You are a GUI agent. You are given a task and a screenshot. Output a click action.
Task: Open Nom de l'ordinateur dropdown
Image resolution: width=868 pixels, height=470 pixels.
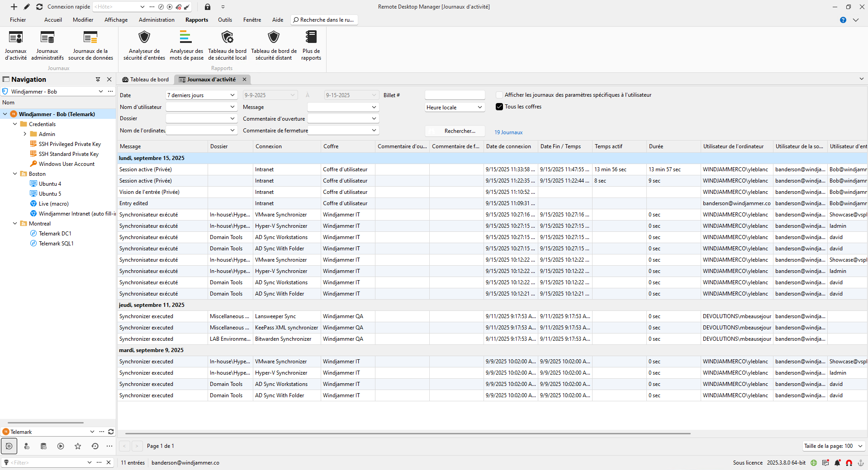coord(201,130)
